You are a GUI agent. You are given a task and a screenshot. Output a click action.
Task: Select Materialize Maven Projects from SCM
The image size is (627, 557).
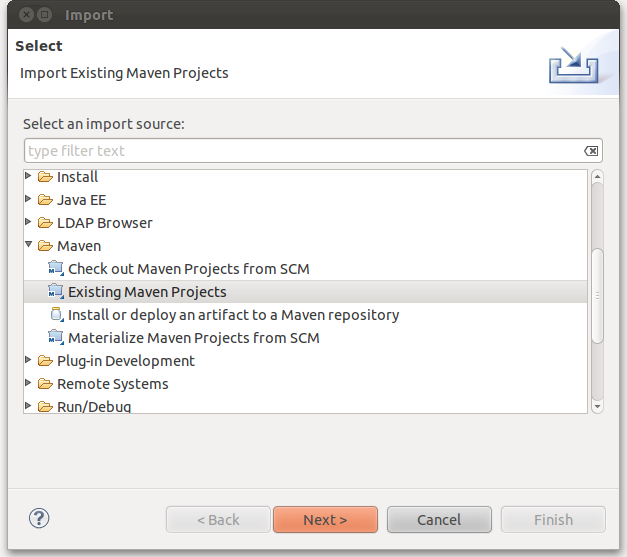193,338
